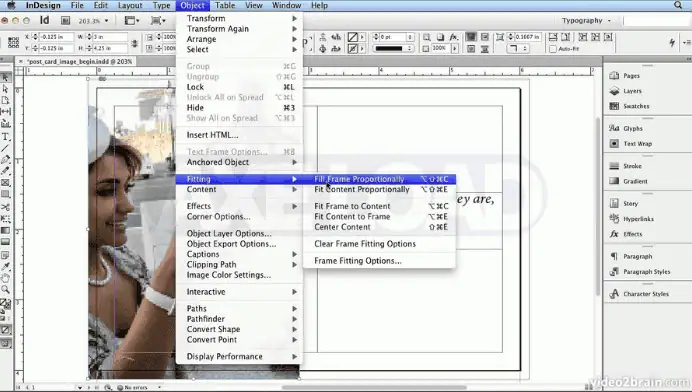The height and width of the screenshot is (392, 692).
Task: Click the Quick Apply lightning icon
Action: [x=672, y=42]
